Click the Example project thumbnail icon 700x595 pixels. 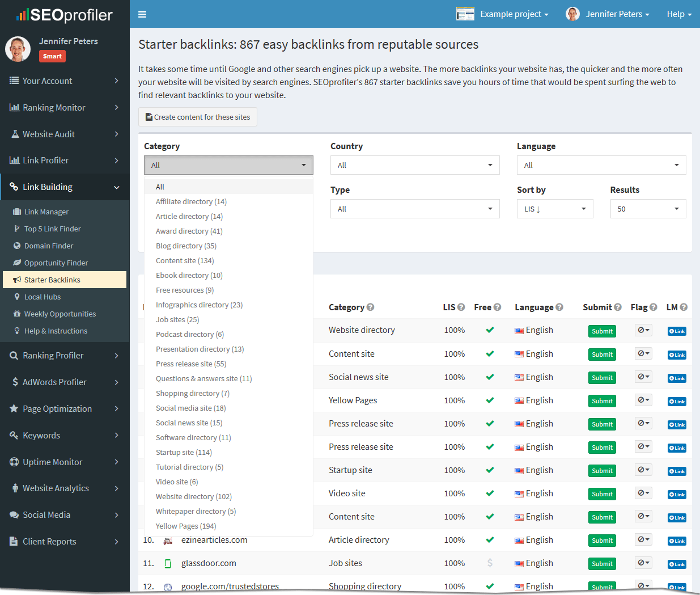tap(465, 14)
